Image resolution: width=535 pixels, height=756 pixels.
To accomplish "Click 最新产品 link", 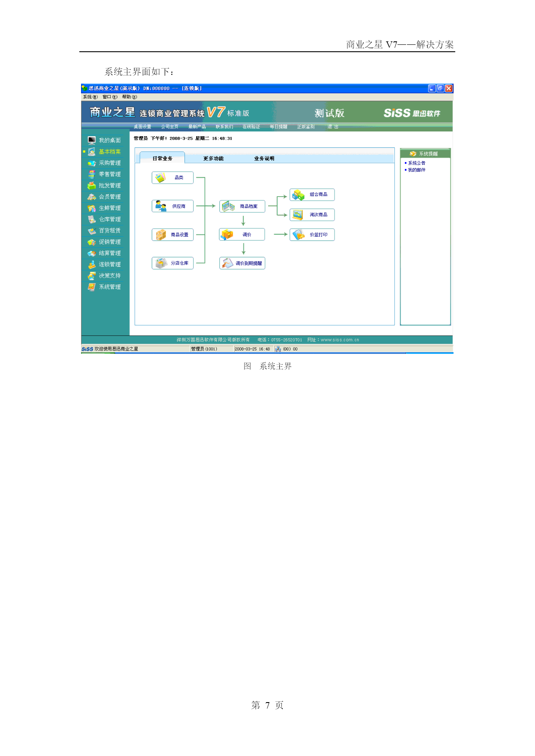I will (197, 127).
